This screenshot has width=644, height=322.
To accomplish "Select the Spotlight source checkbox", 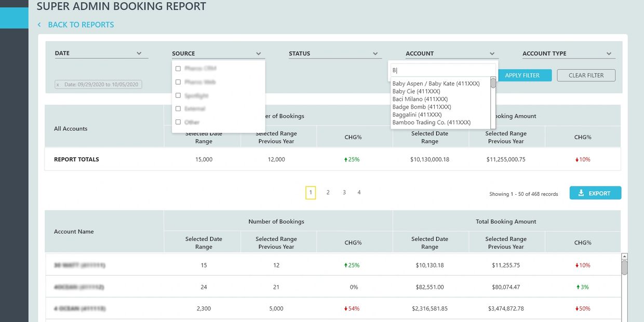I will pos(178,96).
